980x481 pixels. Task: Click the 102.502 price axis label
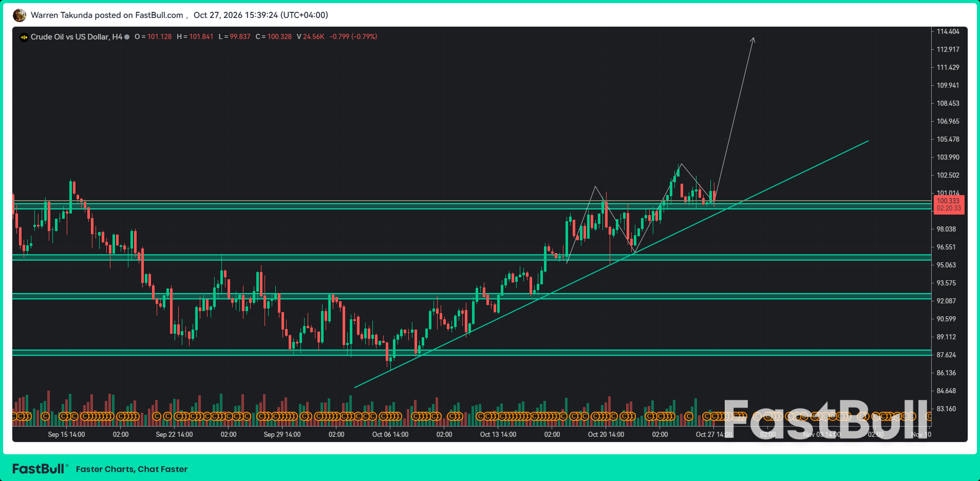(x=948, y=176)
